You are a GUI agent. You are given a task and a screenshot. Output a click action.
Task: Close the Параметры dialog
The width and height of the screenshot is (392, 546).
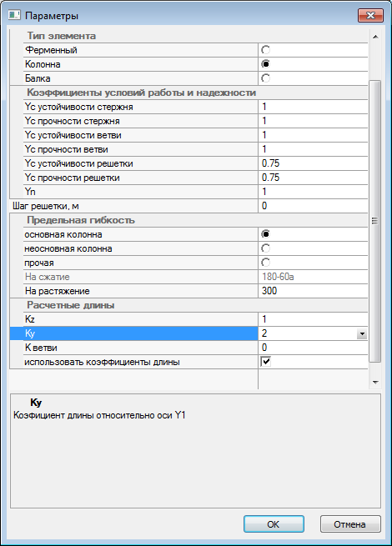point(370,15)
